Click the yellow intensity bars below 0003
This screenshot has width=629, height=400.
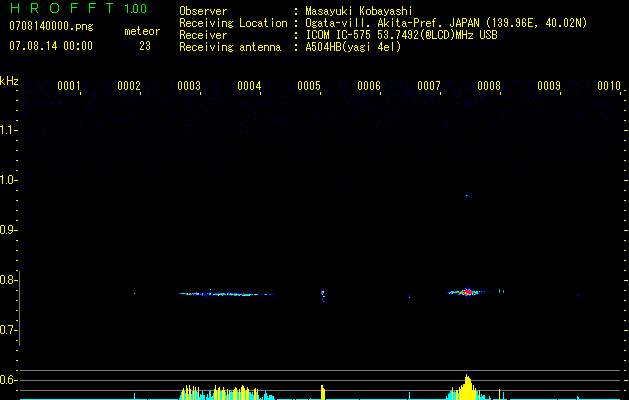coord(189,392)
